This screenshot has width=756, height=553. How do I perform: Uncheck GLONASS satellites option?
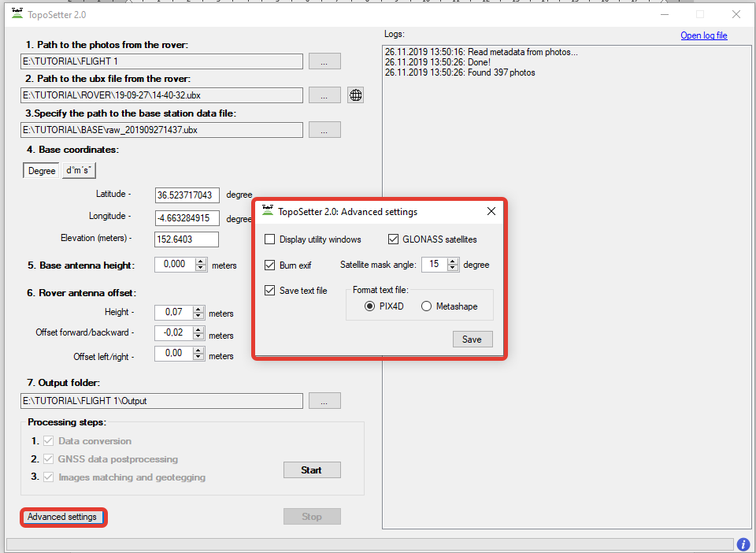point(394,239)
